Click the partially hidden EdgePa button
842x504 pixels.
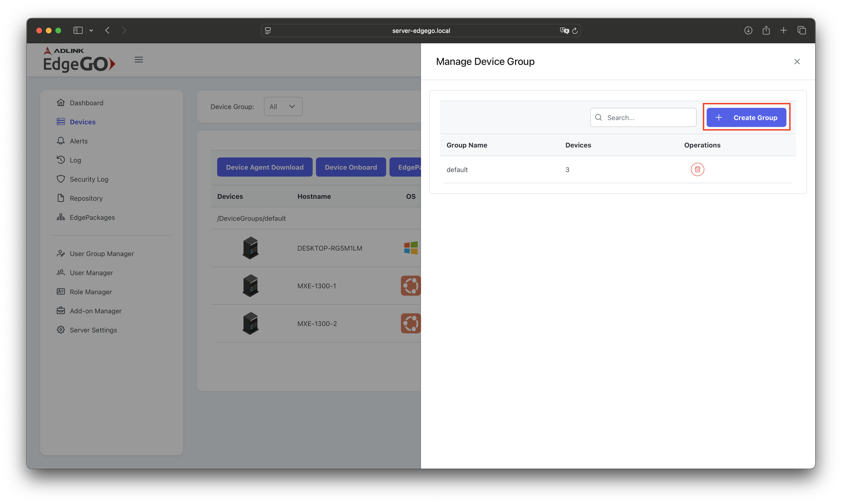tap(405, 167)
